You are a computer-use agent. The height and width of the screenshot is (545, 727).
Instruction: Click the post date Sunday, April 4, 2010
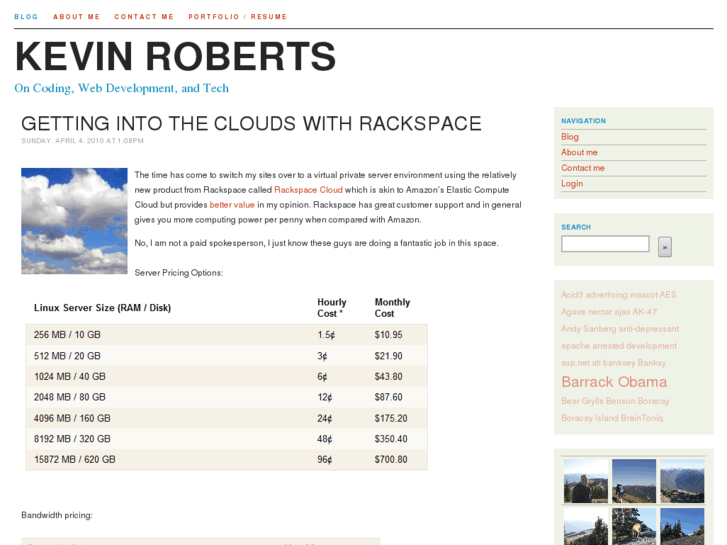pos(83,141)
